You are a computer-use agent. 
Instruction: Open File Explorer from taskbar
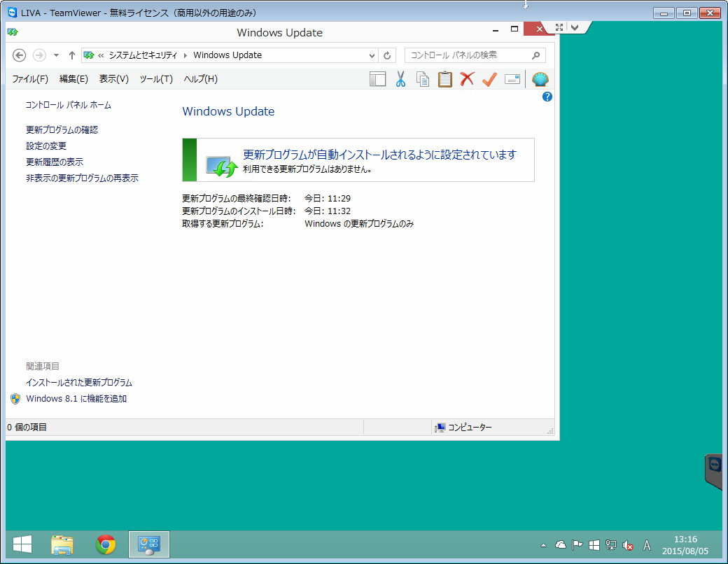[x=62, y=545]
